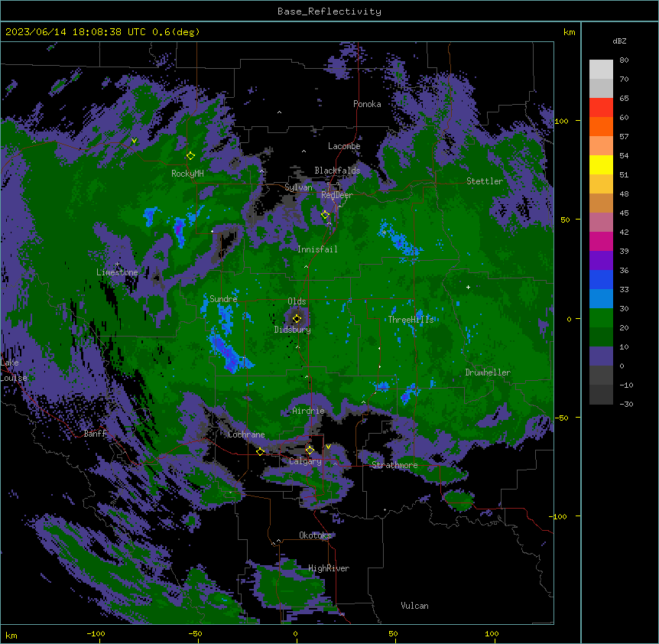Click the Calgary city label
This screenshot has width=659, height=644.
click(x=305, y=461)
